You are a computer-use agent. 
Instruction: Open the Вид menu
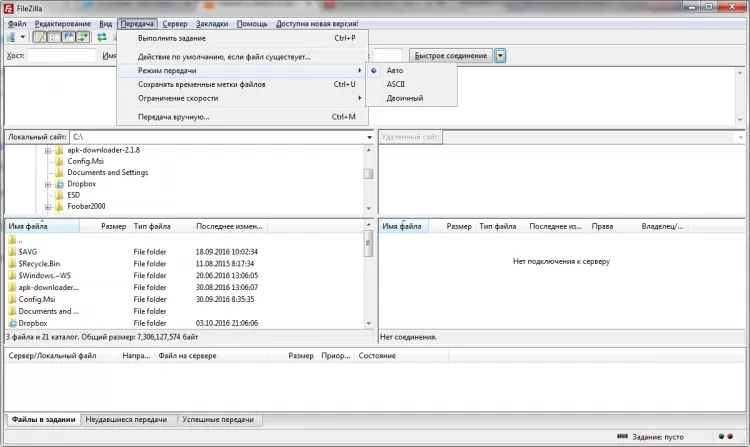tap(106, 23)
